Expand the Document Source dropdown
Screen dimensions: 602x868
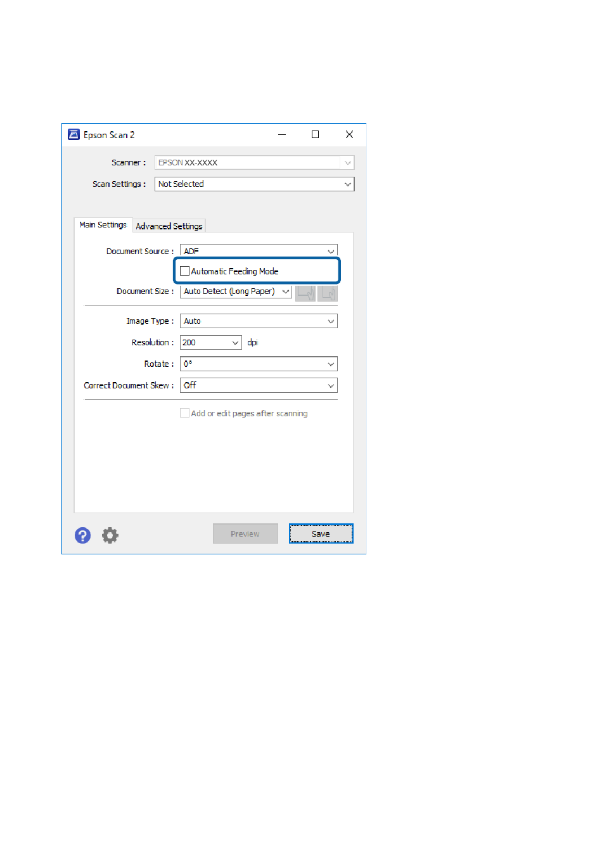(259, 252)
